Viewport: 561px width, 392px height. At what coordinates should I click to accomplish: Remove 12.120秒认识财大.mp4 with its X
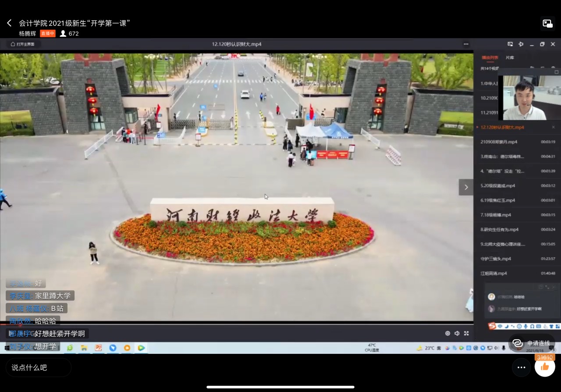click(553, 127)
